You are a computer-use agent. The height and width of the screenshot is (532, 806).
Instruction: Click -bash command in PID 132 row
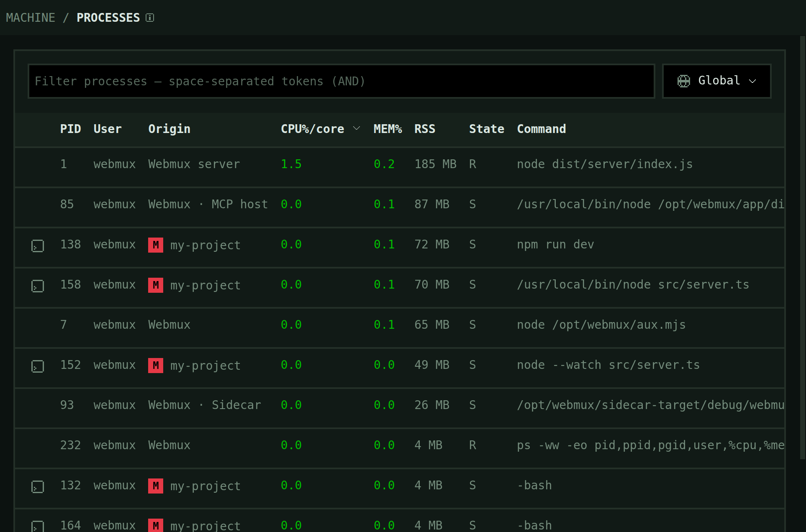tap(534, 485)
